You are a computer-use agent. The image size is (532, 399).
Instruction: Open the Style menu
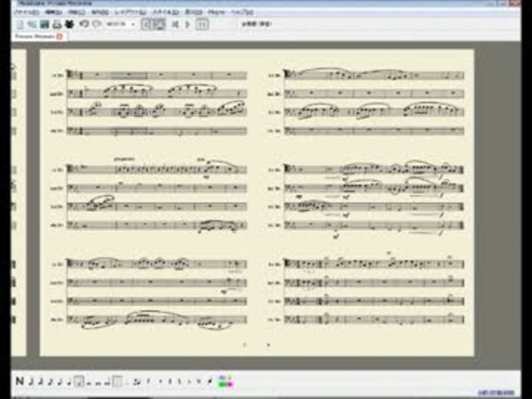tap(166, 12)
